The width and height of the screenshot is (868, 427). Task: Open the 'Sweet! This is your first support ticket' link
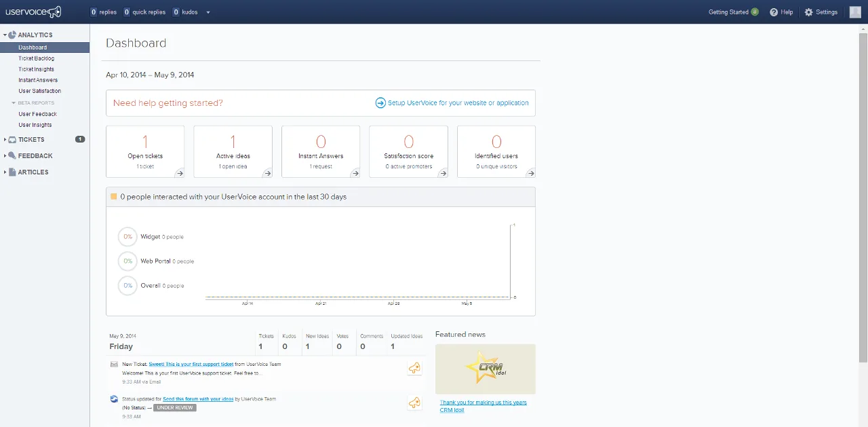191,365
